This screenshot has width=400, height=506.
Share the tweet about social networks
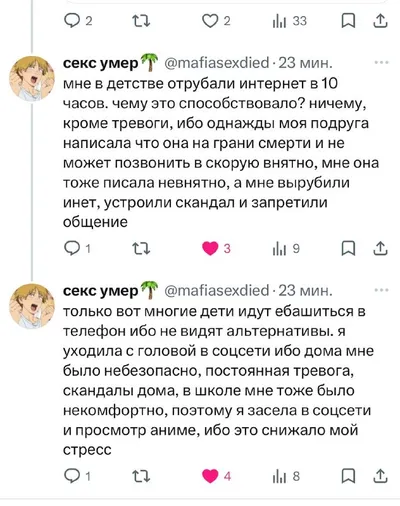tap(380, 476)
